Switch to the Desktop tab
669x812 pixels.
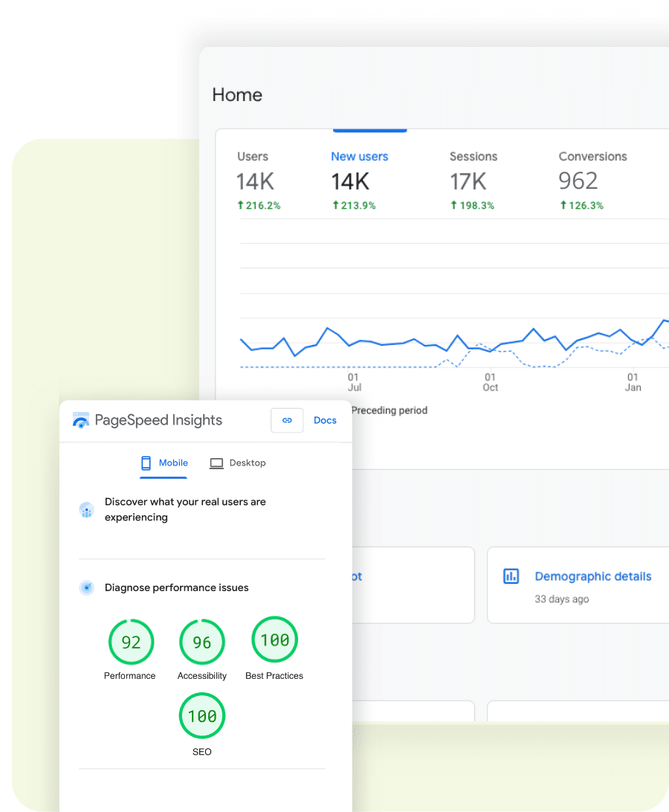click(x=238, y=463)
